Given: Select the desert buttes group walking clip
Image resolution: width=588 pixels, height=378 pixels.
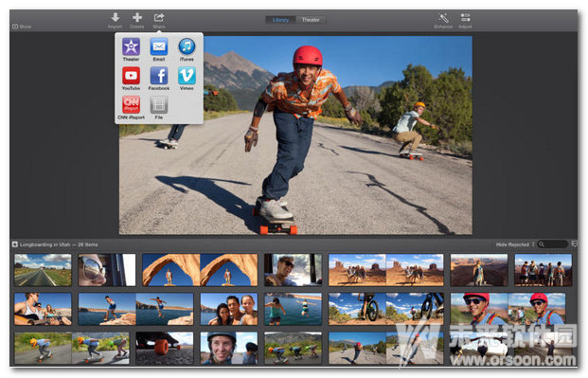Looking at the screenshot, I should pos(386,270).
